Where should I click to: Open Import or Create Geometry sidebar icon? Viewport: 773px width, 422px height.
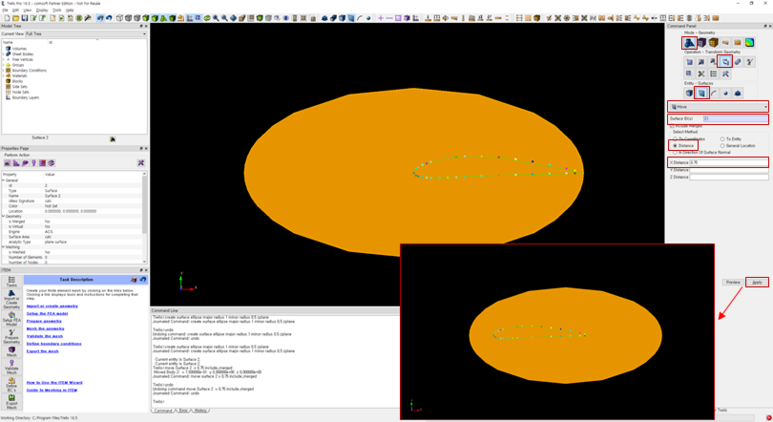click(11, 299)
